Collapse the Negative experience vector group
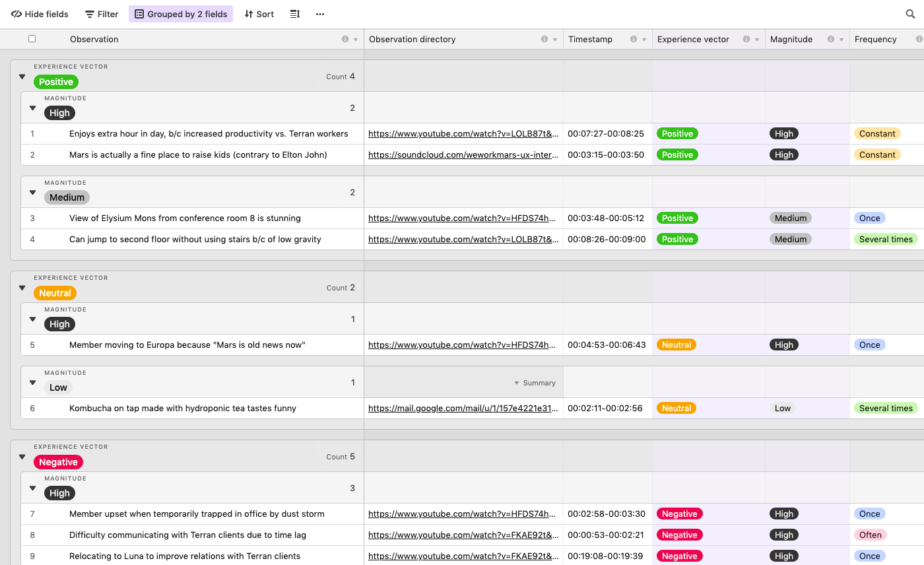This screenshot has width=924, height=565. coord(22,457)
